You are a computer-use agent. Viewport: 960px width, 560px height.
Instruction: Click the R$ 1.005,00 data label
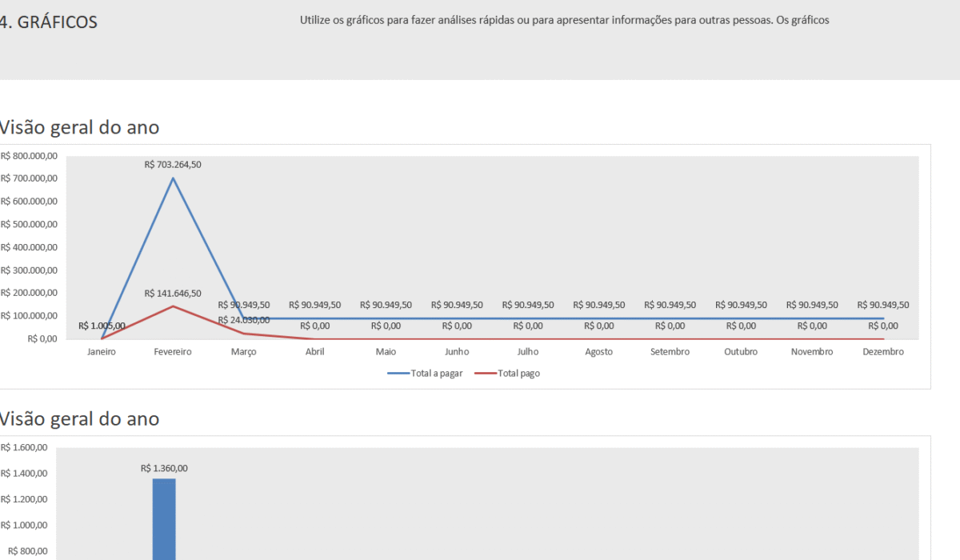coord(102,326)
